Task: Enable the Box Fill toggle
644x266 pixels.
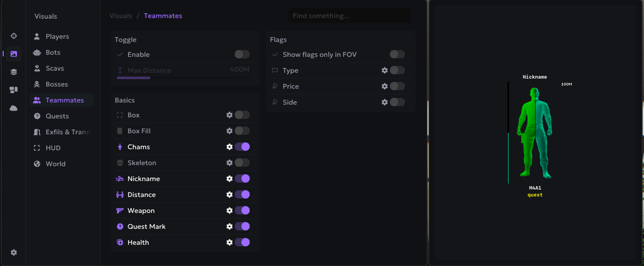Action: [x=242, y=131]
